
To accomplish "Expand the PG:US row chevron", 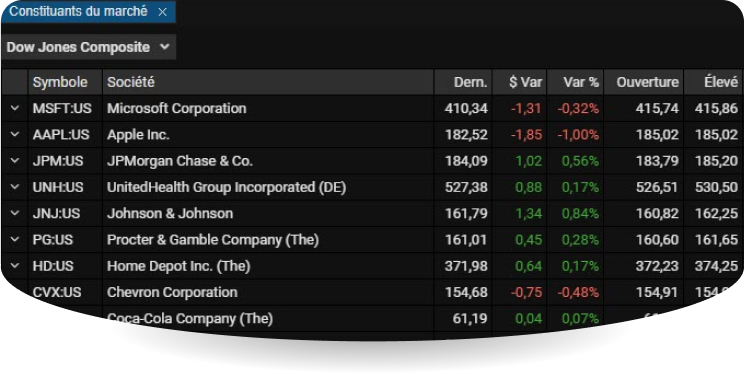I will point(15,240).
